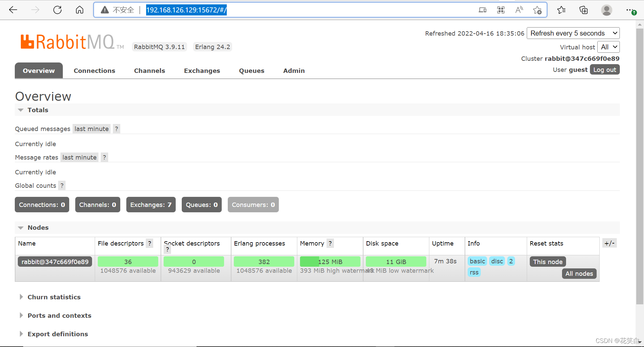644x347 pixels.
Task: Click the RabbitMQ 3.9.11 version label
Action: (159, 47)
